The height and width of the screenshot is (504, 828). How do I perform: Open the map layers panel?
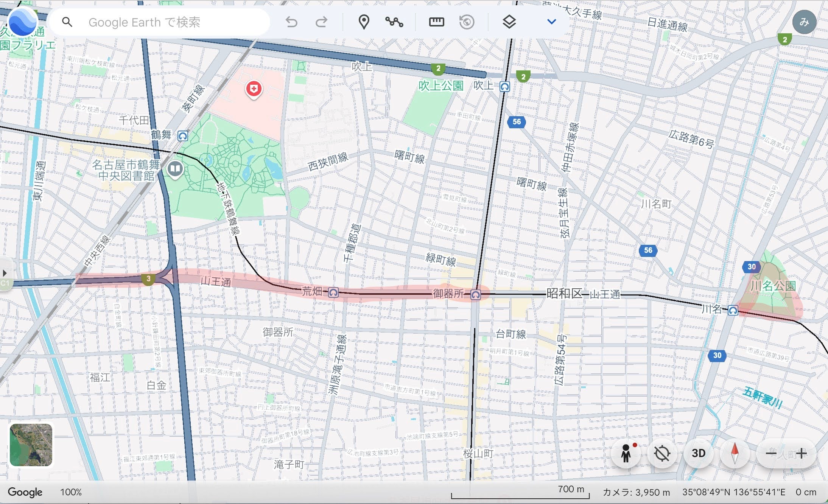(x=509, y=22)
